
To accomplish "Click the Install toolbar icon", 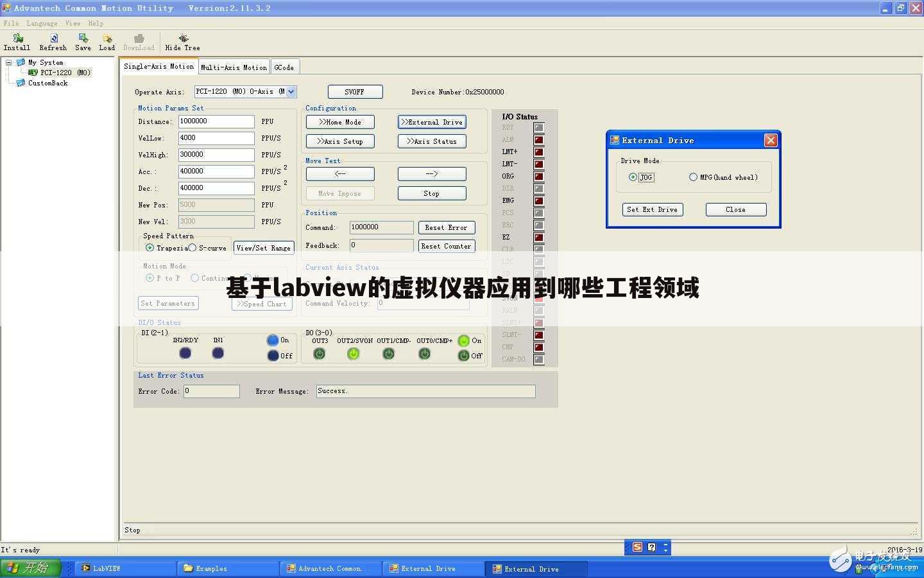I will tap(17, 42).
